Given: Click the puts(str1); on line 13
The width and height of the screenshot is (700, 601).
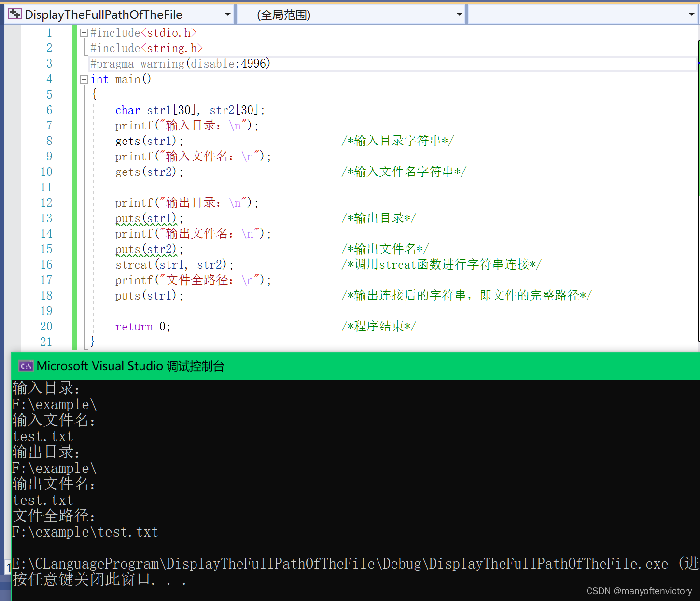Looking at the screenshot, I should click(x=149, y=218).
